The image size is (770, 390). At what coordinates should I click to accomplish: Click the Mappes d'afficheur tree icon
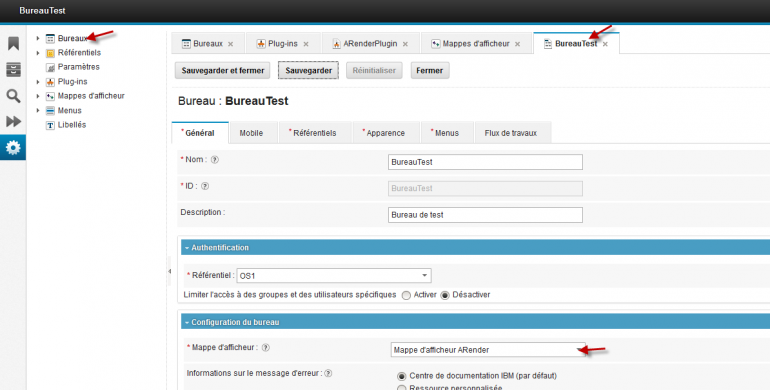[50, 96]
